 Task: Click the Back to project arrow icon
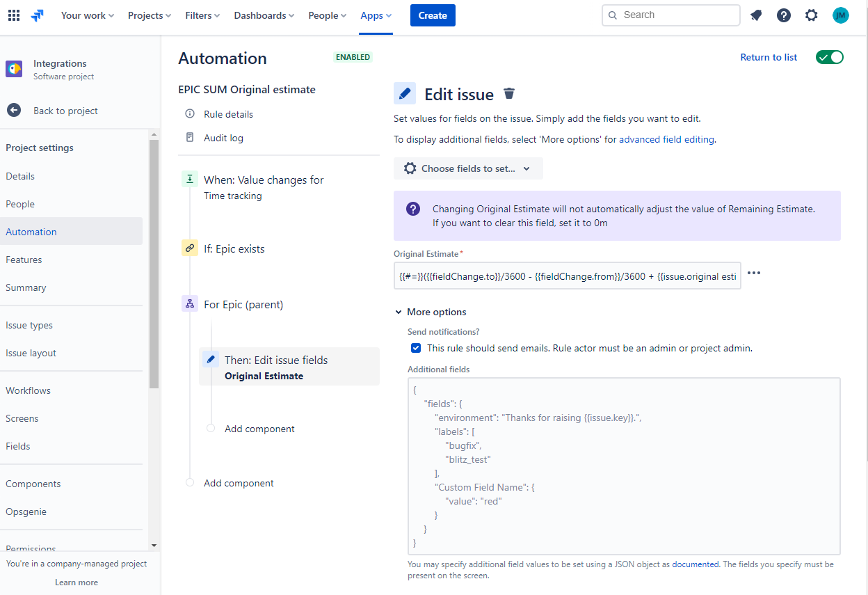14,111
